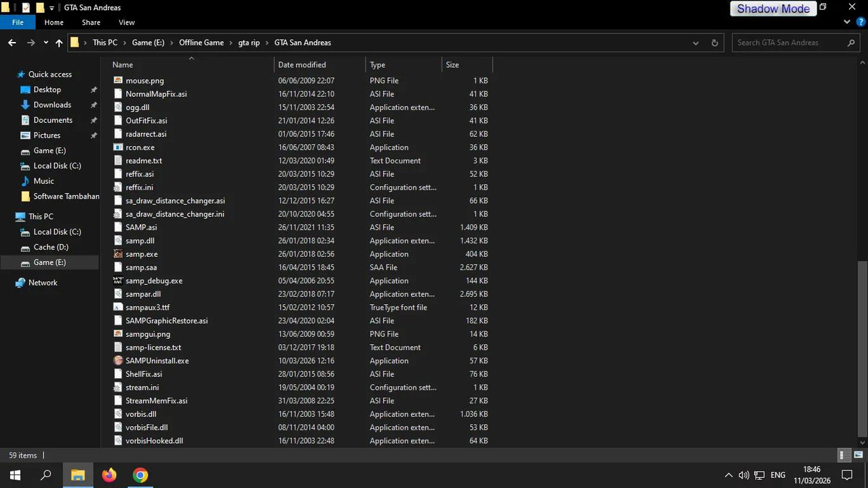
Task: Open Explorer help via the question mark
Action: coord(861,22)
